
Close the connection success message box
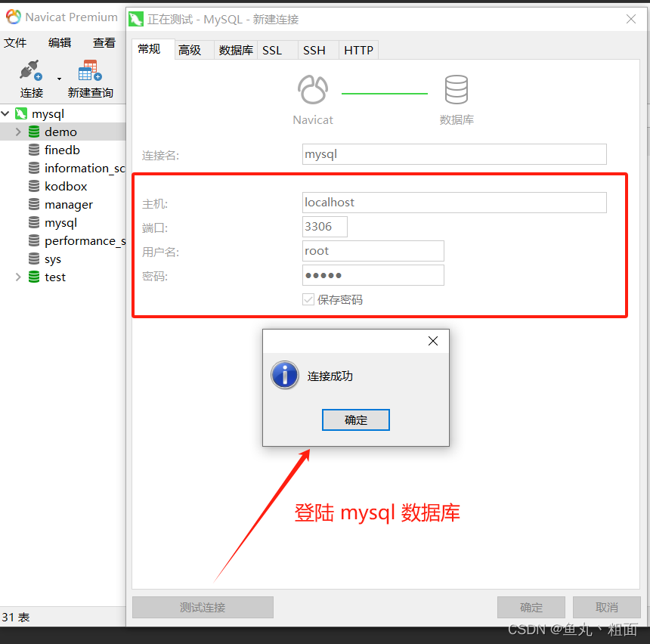pyautogui.click(x=433, y=341)
